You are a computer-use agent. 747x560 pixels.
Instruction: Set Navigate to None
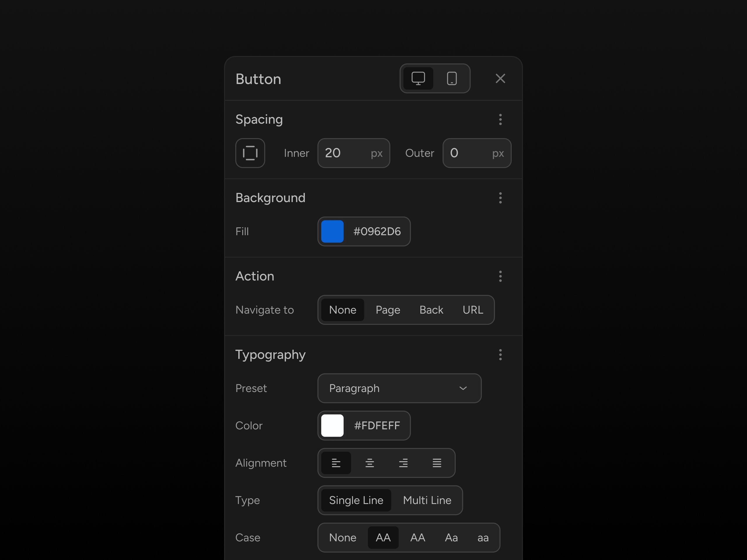[343, 310]
